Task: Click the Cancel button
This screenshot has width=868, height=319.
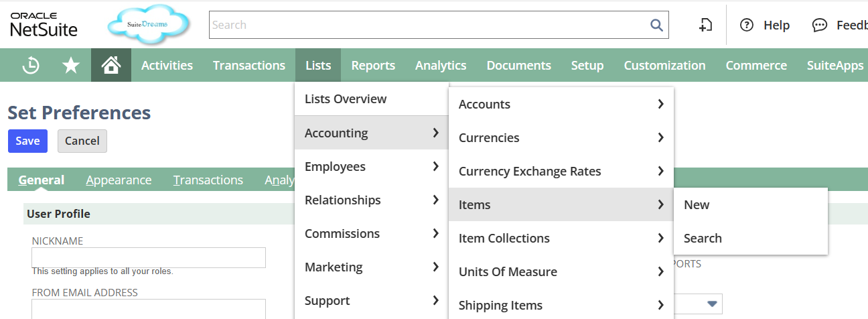Action: pos(82,141)
